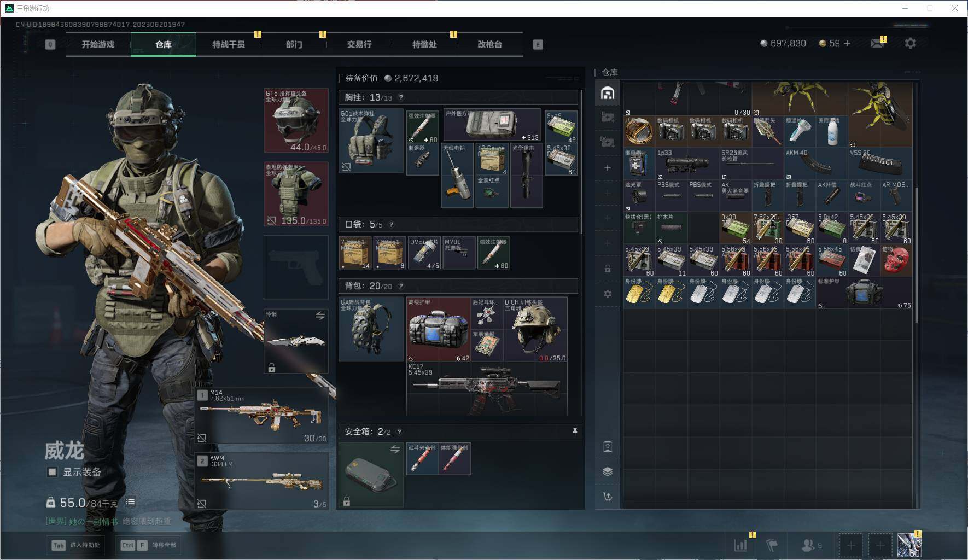
Task: Click the equipment panel vertical scrollbar
Action: point(582,161)
